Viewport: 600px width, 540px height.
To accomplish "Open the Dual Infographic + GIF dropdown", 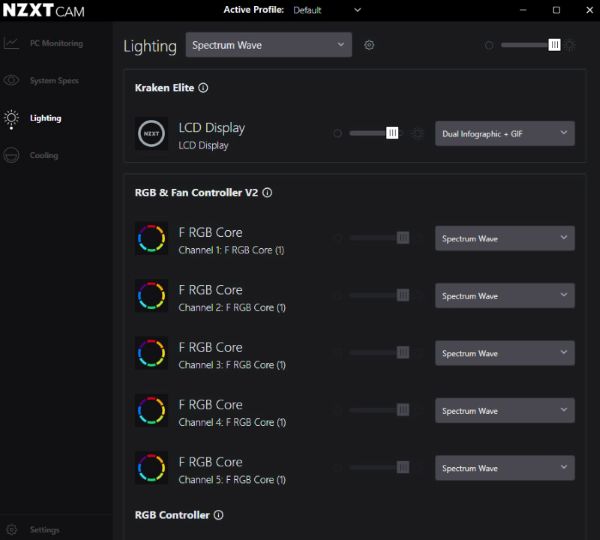I will [505, 134].
